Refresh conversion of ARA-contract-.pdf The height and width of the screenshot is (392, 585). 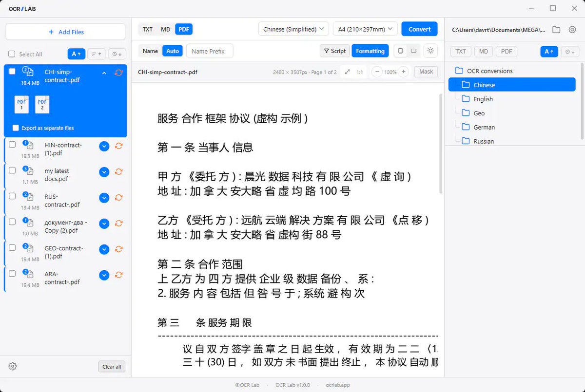pyautogui.click(x=118, y=275)
